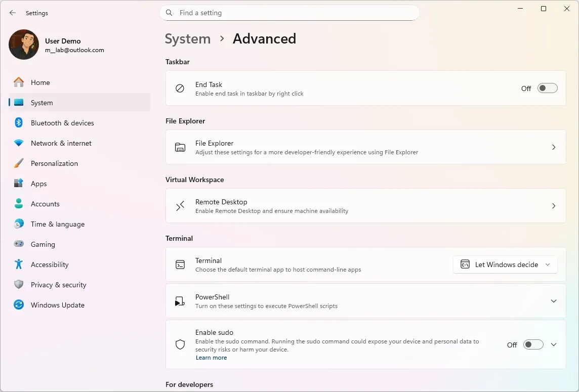Click the Remote Desktop icon

tap(180, 206)
